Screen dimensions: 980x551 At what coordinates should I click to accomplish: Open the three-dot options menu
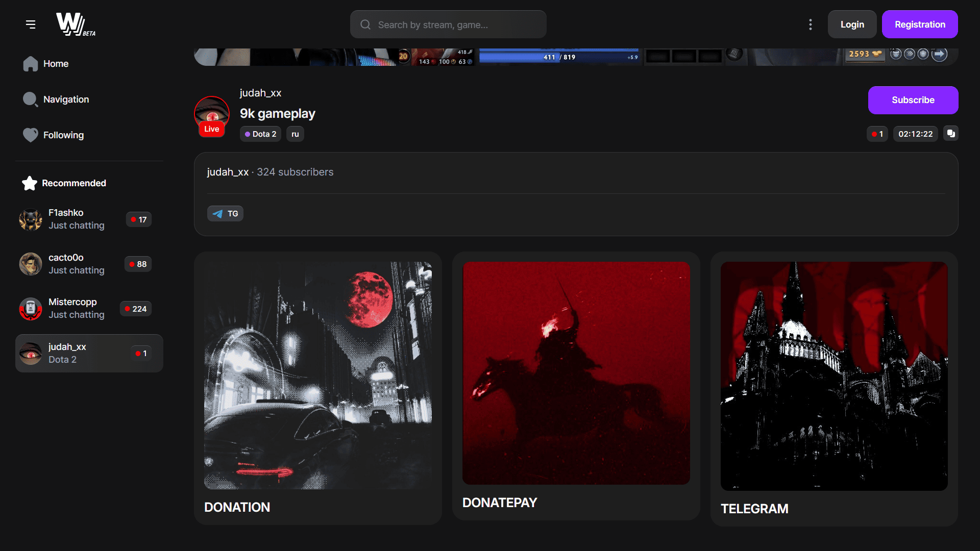point(810,24)
